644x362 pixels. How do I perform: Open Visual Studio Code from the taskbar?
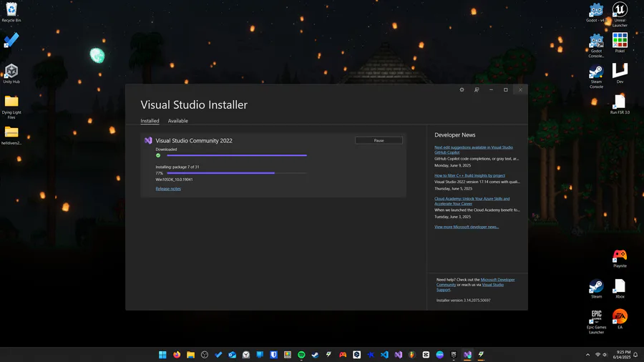(384, 355)
